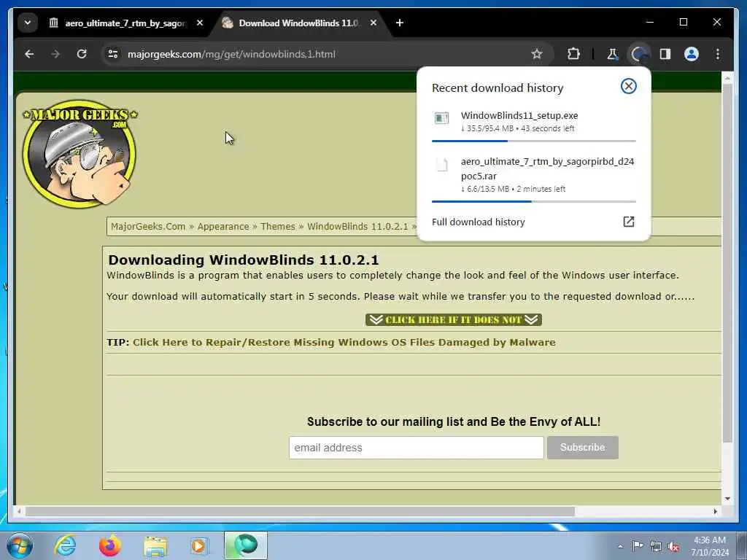
Task: Maximize the browser window
Action: point(684,22)
